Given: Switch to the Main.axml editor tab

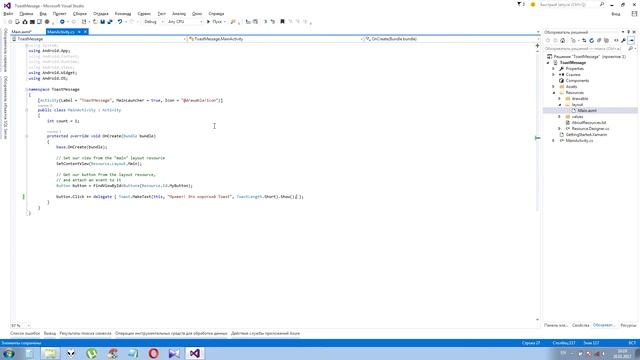Looking at the screenshot, I should [21, 32].
